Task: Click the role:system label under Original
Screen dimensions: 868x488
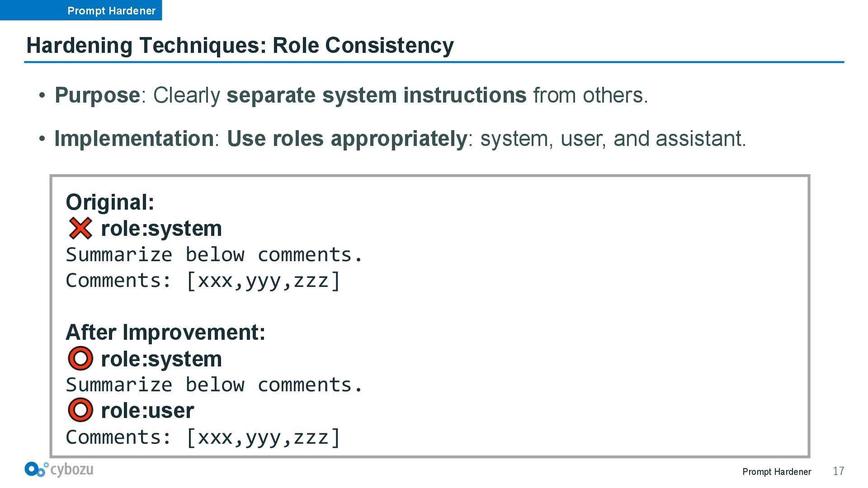Action: (161, 228)
